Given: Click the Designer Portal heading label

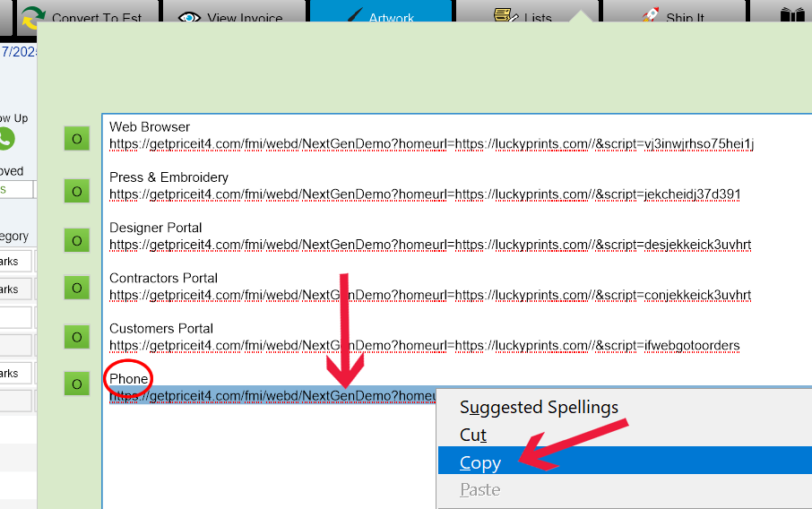Looking at the screenshot, I should click(x=155, y=228).
